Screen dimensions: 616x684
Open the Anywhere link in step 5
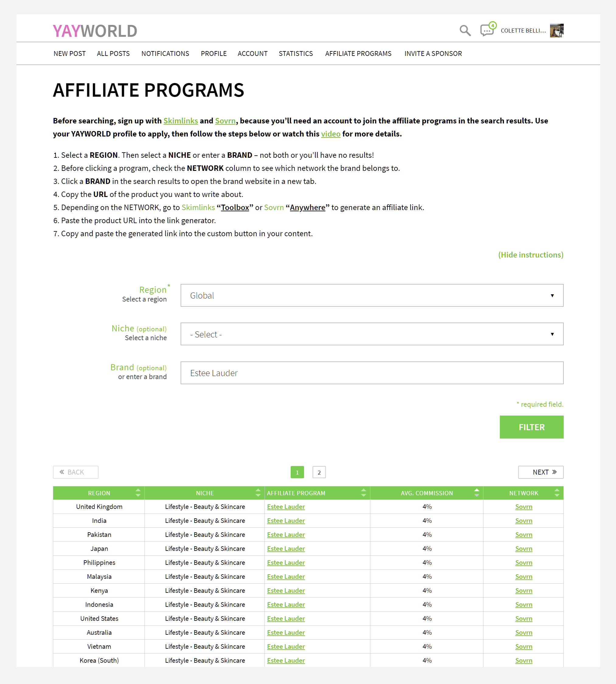tap(307, 207)
